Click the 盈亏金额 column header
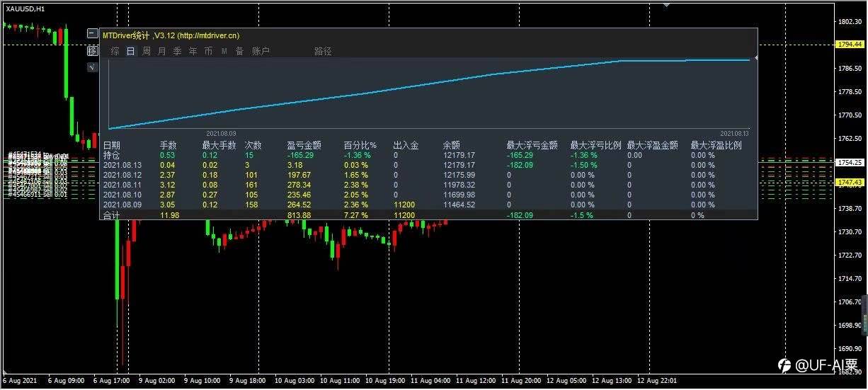The image size is (868, 390). coord(304,145)
